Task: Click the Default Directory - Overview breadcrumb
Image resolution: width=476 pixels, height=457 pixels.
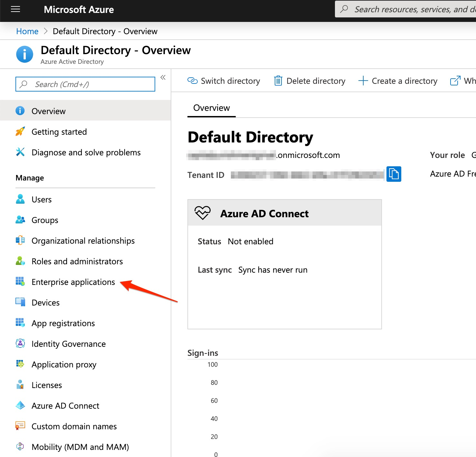Action: click(105, 31)
